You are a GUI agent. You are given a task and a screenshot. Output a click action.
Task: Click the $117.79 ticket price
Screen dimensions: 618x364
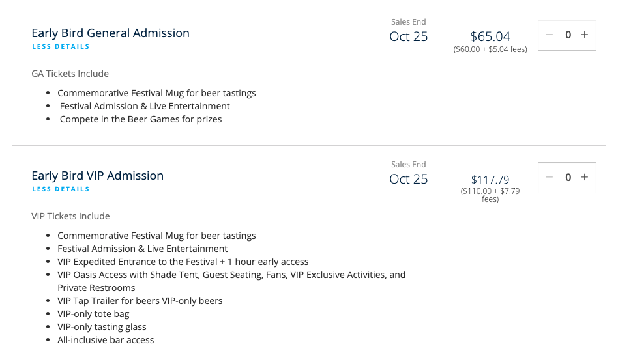tap(490, 180)
